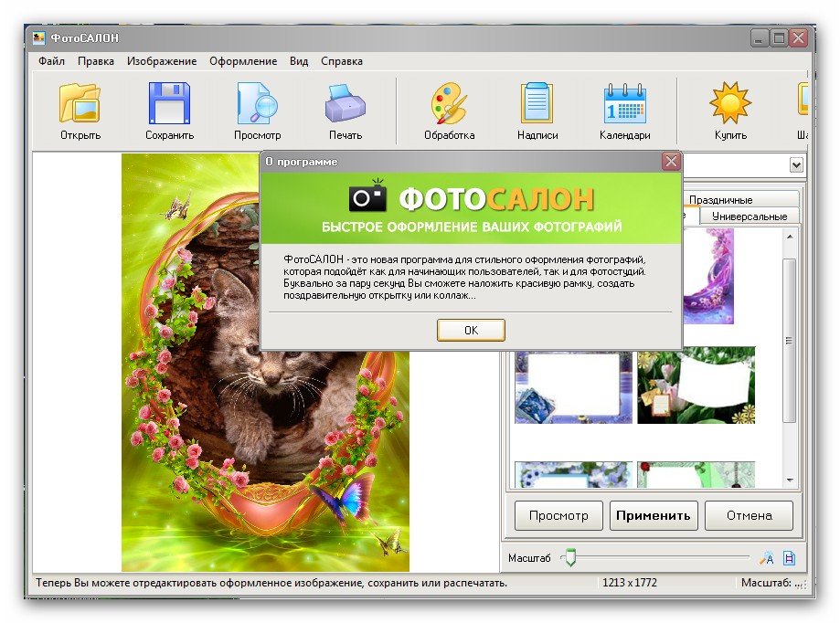Select the tulip flowers frame thumbnail
This screenshot has width=840, height=623.
pyautogui.click(x=696, y=385)
